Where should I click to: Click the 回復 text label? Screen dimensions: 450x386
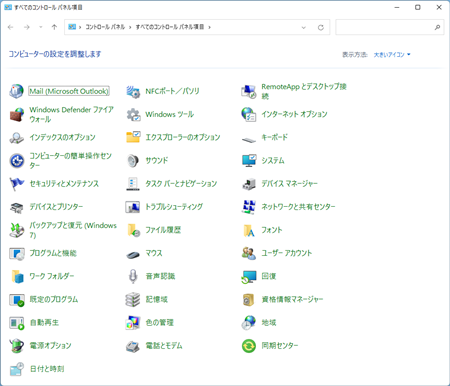pos(269,276)
